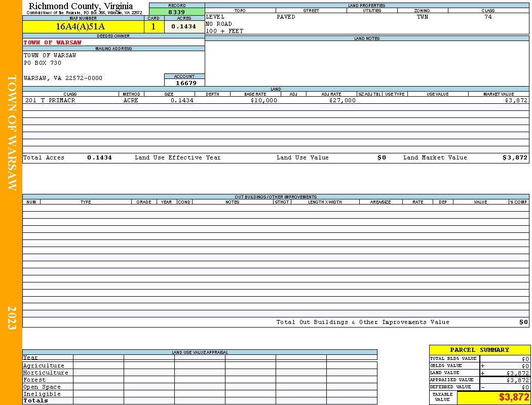
Task: Click the NO ROAD entry
Action: pos(219,24)
